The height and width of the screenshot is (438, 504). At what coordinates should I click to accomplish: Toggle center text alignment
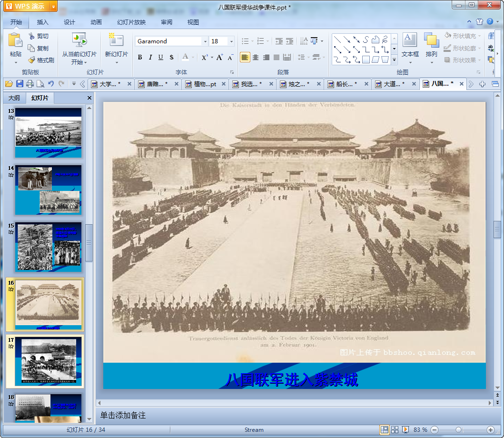256,57
